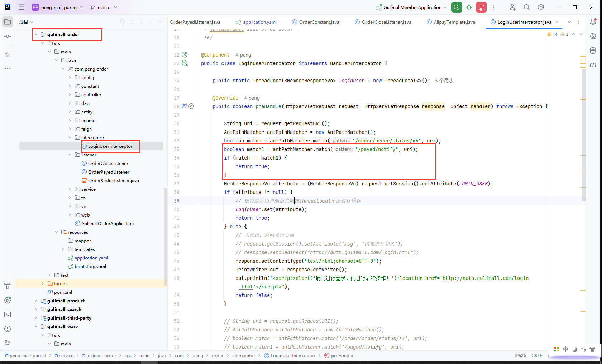Show hidden editor tabs dropdown
This screenshot has height=364, width=602.
[x=569, y=22]
